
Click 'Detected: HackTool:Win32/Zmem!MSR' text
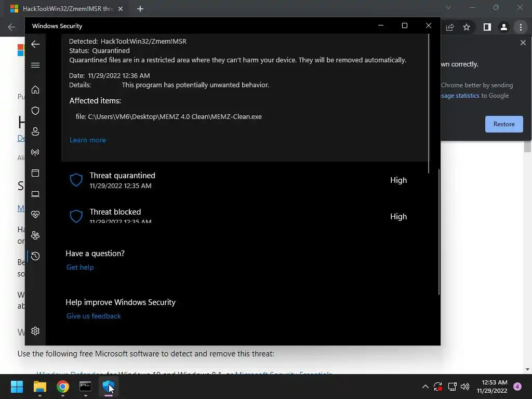coord(128,42)
